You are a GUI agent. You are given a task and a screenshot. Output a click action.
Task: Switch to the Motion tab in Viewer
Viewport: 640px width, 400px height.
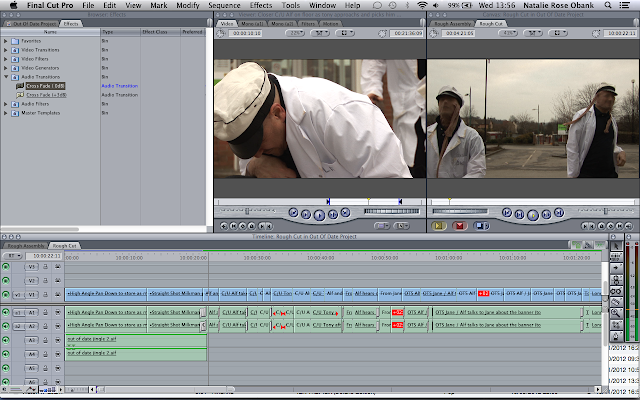pos(331,24)
